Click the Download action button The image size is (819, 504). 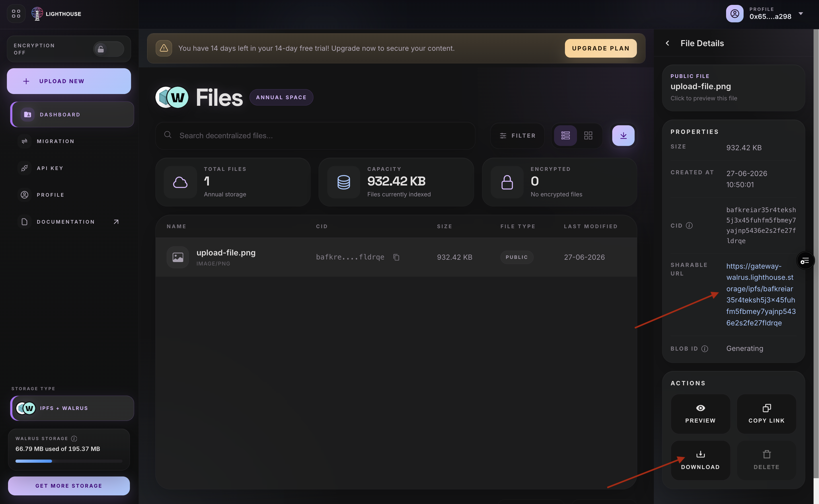click(700, 461)
